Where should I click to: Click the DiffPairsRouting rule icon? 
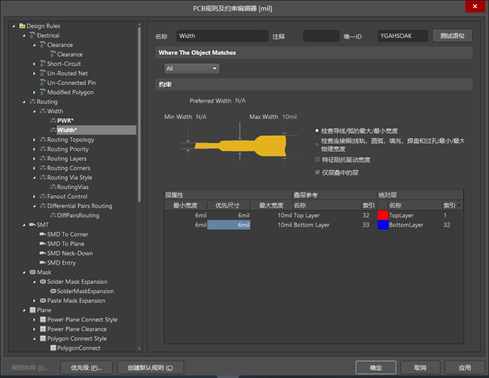point(53,215)
